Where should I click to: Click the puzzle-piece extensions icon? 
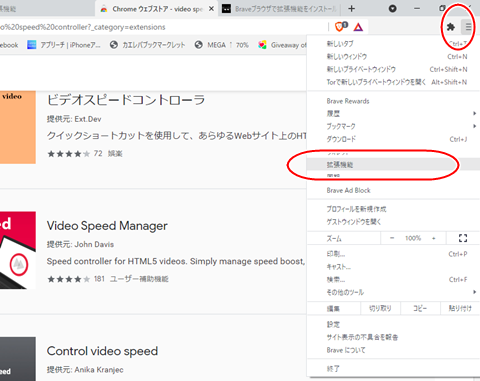coord(451,27)
